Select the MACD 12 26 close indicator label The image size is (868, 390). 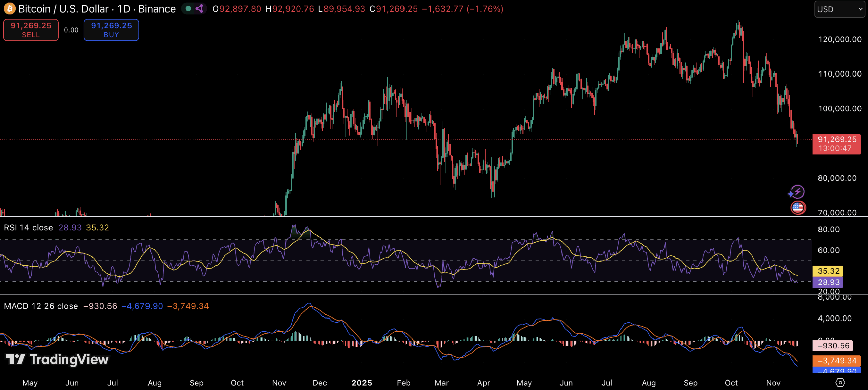click(x=41, y=306)
